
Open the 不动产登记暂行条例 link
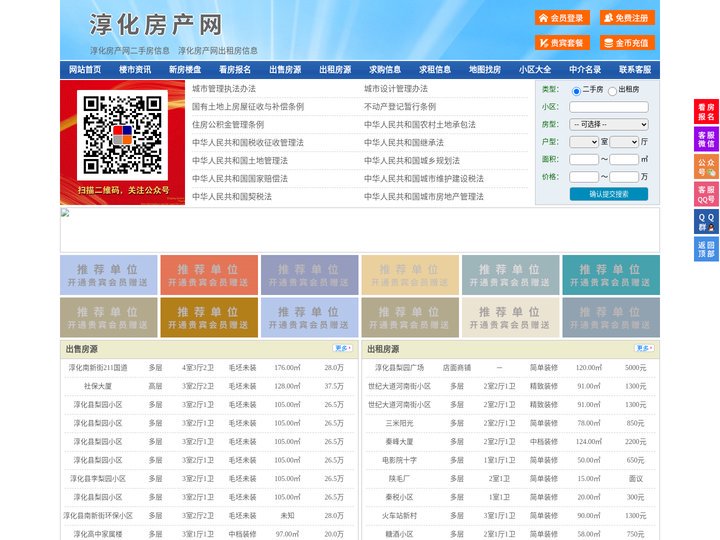tap(400, 107)
